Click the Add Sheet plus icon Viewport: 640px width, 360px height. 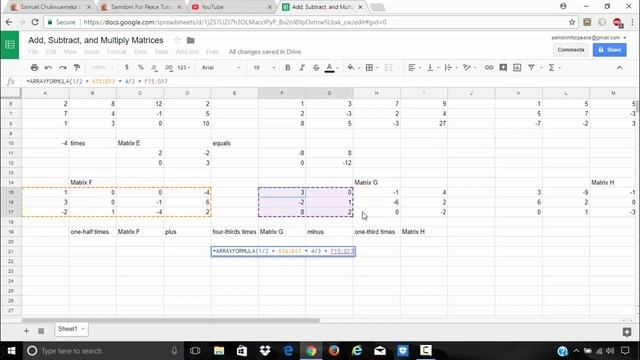coord(27,331)
